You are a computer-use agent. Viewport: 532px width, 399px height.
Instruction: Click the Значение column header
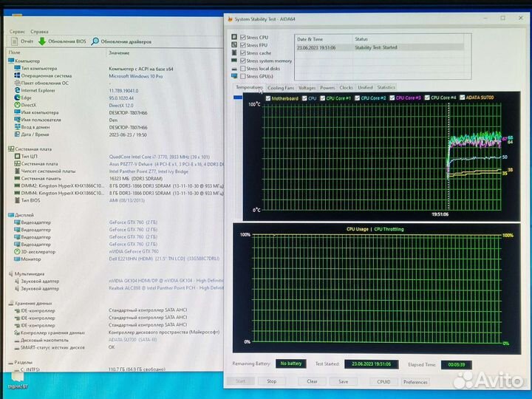tap(119, 53)
